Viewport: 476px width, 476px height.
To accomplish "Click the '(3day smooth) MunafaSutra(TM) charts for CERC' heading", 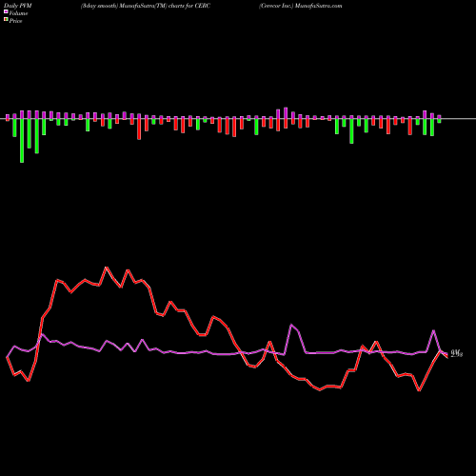I will click(146, 6).
